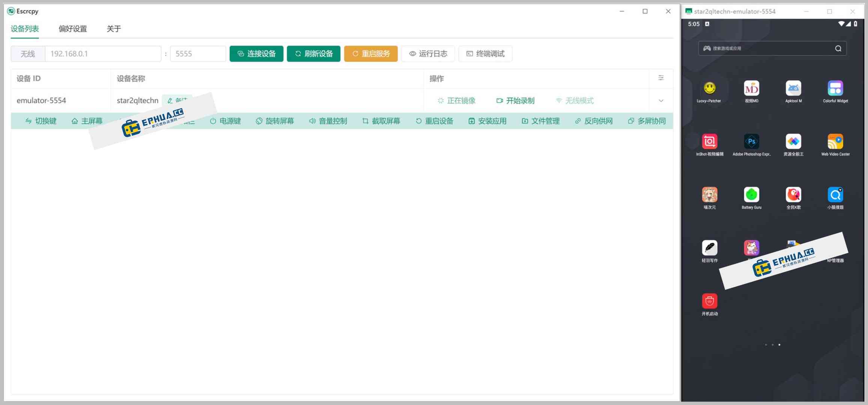The width and height of the screenshot is (868, 405).
Task: Collapse the emulator-5554 row chevron
Action: click(x=661, y=100)
